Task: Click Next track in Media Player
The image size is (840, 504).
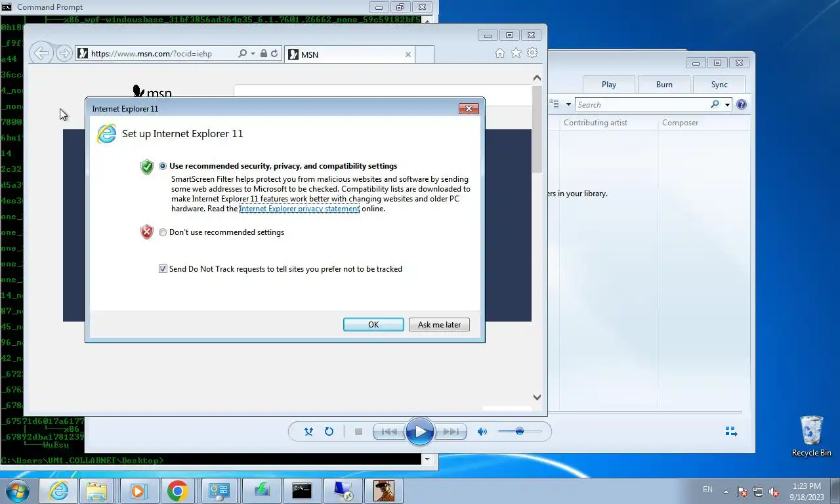Action: 450,431
